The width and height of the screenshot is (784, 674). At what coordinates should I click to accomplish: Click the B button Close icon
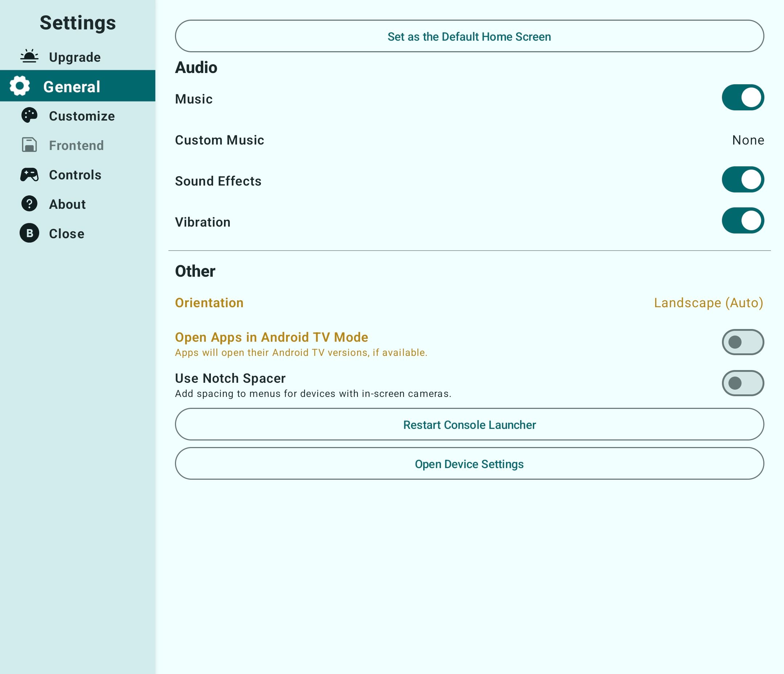(29, 233)
